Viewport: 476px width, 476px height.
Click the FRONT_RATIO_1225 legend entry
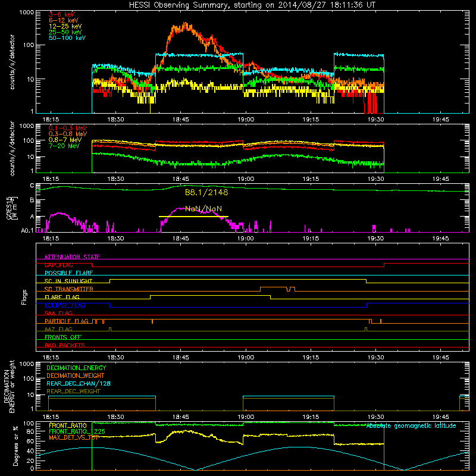tap(77, 432)
